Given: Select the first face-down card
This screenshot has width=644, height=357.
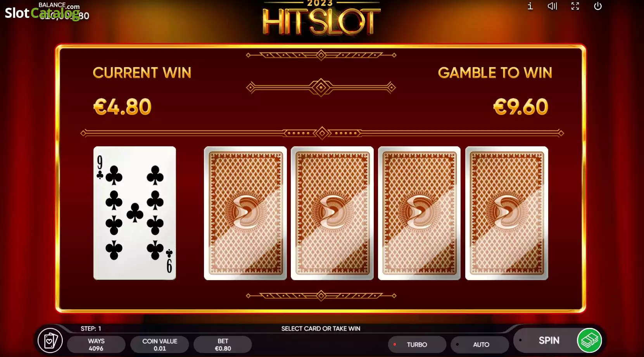Looking at the screenshot, I should tap(245, 213).
